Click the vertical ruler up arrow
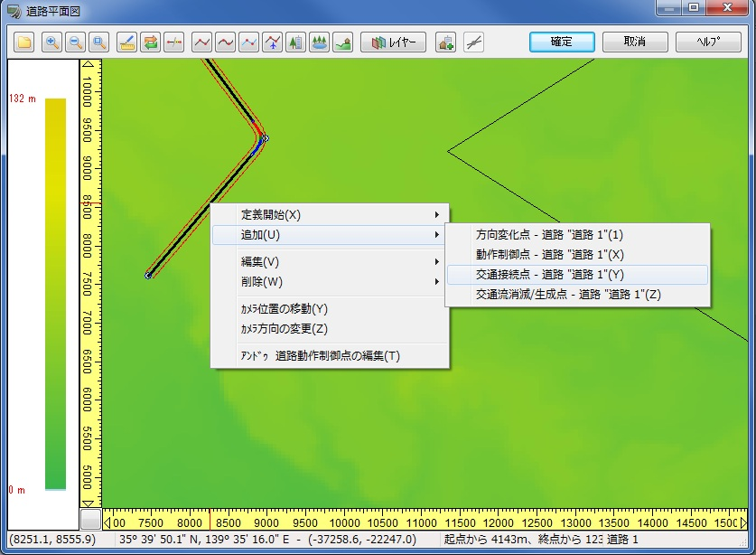The image size is (756, 555). [89, 64]
